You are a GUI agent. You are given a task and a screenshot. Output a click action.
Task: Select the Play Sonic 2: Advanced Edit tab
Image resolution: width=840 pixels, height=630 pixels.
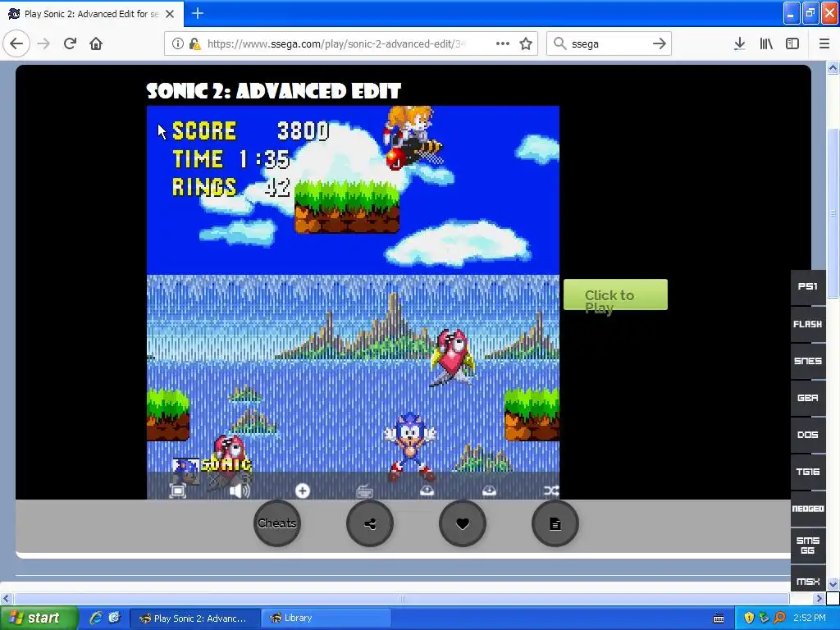92,14
